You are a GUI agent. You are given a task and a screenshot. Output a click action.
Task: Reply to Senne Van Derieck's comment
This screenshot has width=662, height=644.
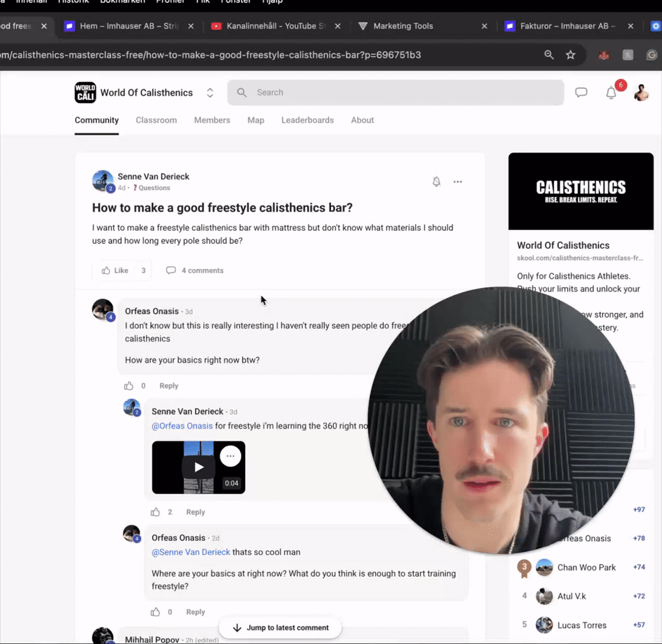[x=195, y=512]
